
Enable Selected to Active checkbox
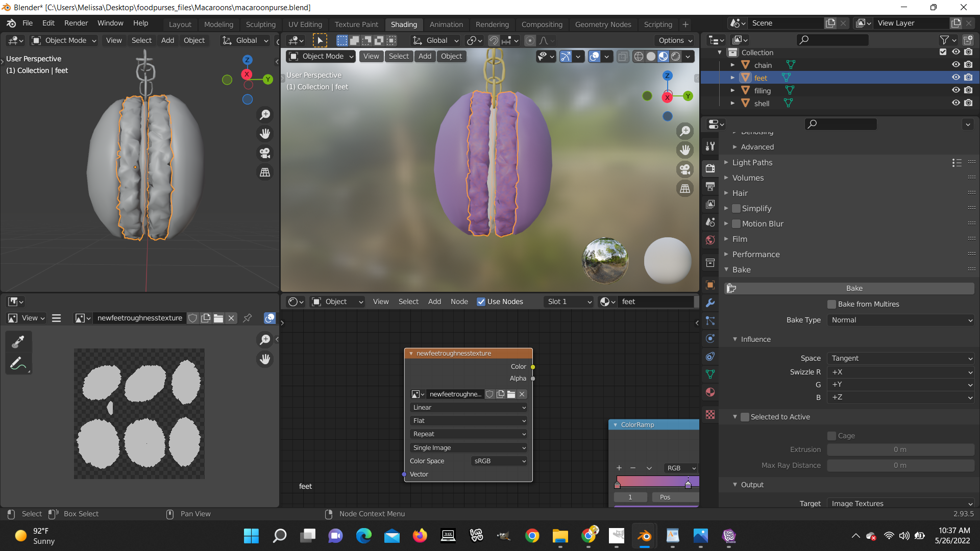click(745, 417)
